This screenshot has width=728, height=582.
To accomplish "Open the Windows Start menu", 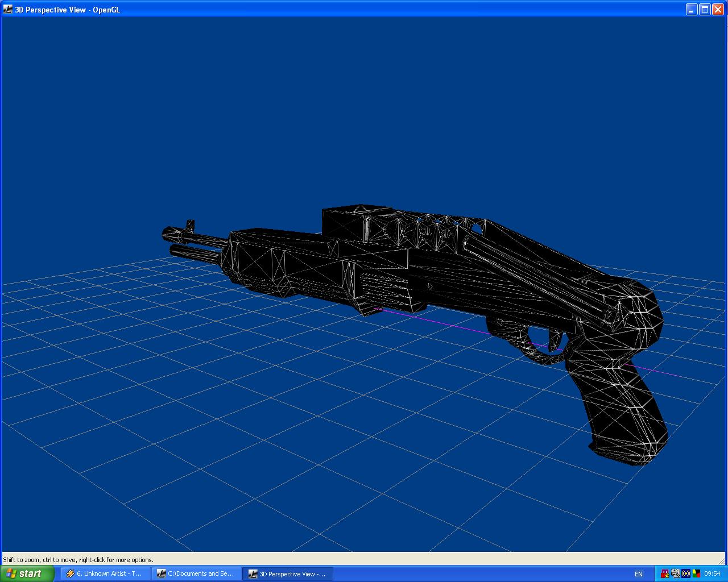I will 27,573.
